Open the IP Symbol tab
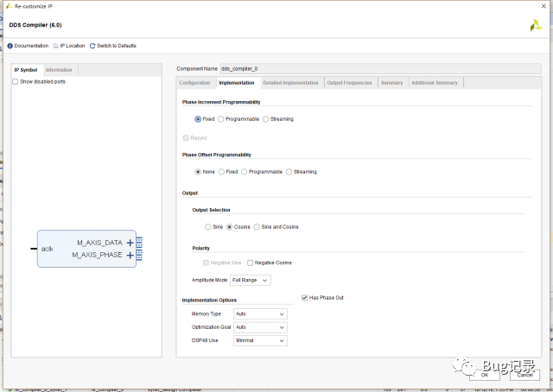The image size is (553, 392). (26, 70)
